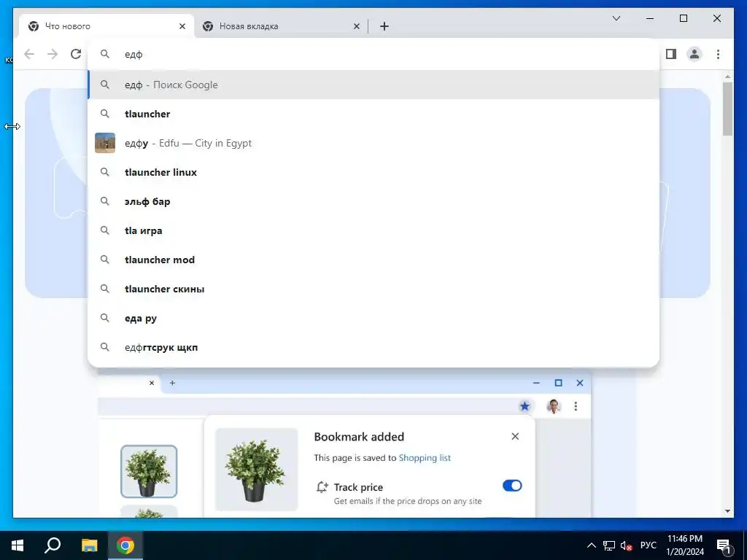The width and height of the screenshot is (747, 560).
Task: Close the 'Что нового' tab
Action: point(182,26)
